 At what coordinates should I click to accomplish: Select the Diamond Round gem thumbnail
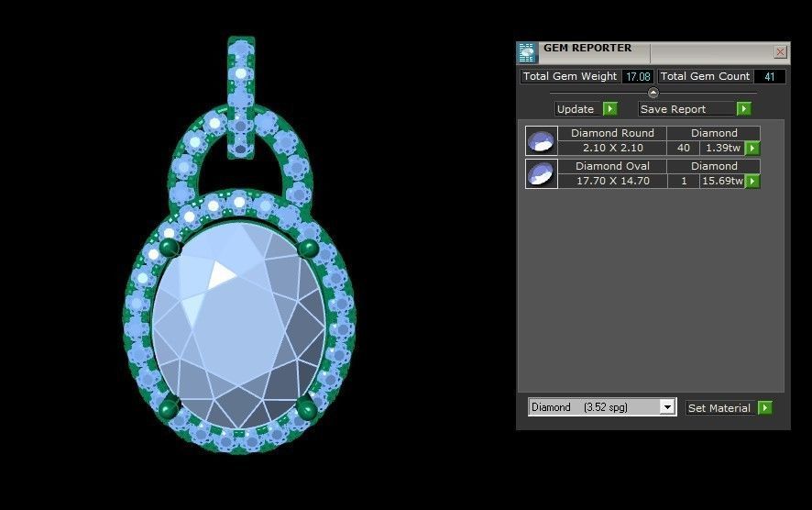[541, 140]
